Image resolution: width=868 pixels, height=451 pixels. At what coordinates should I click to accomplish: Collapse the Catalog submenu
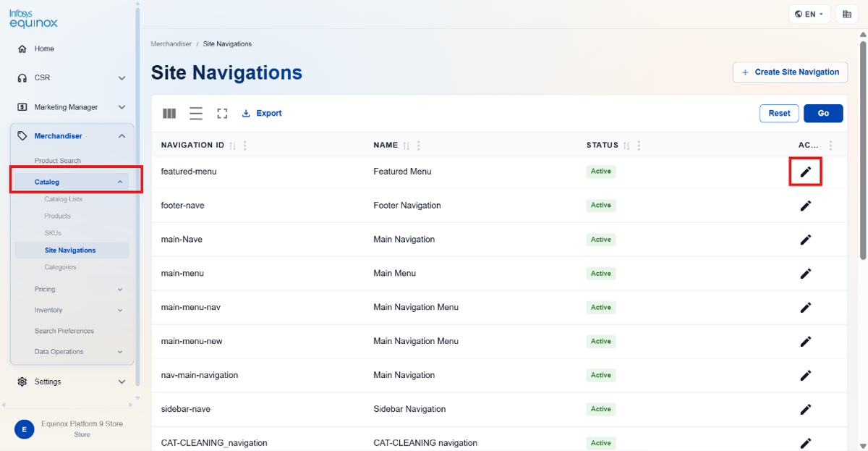120,182
